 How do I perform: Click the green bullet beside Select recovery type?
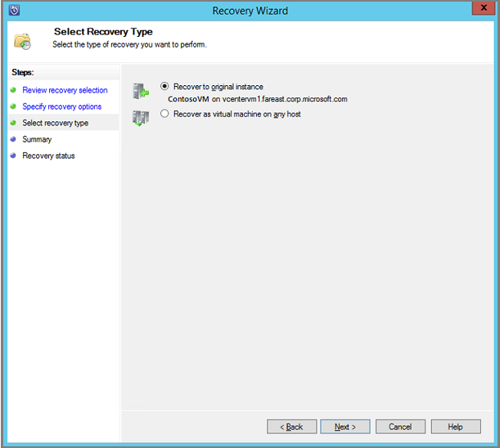pos(13,123)
